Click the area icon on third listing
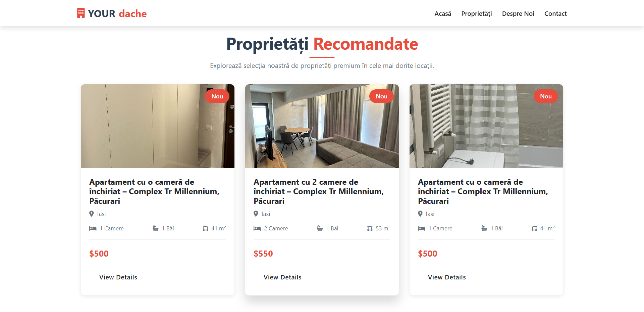Screen dimensions: 644x312 pyautogui.click(x=534, y=228)
